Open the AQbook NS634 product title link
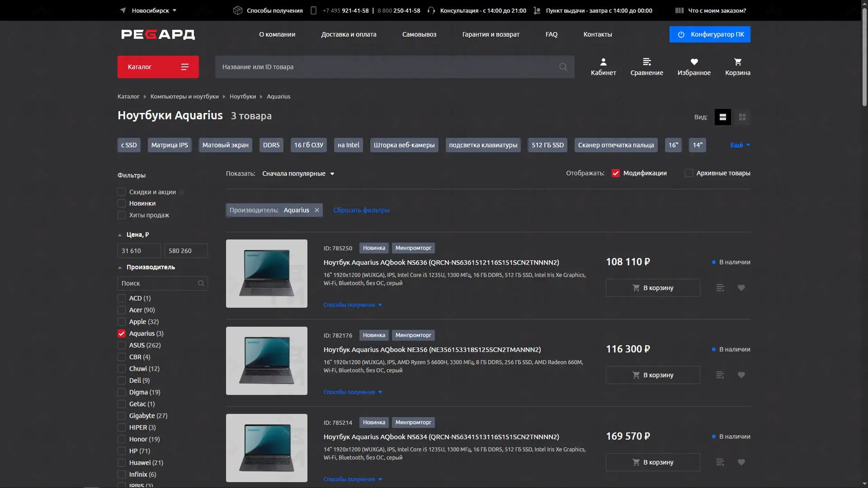 pos(441,437)
